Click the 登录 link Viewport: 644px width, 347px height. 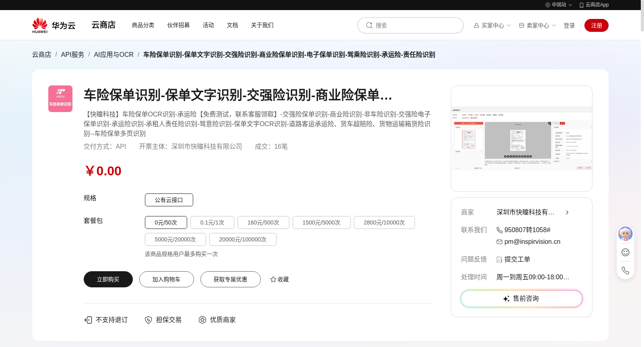(569, 25)
